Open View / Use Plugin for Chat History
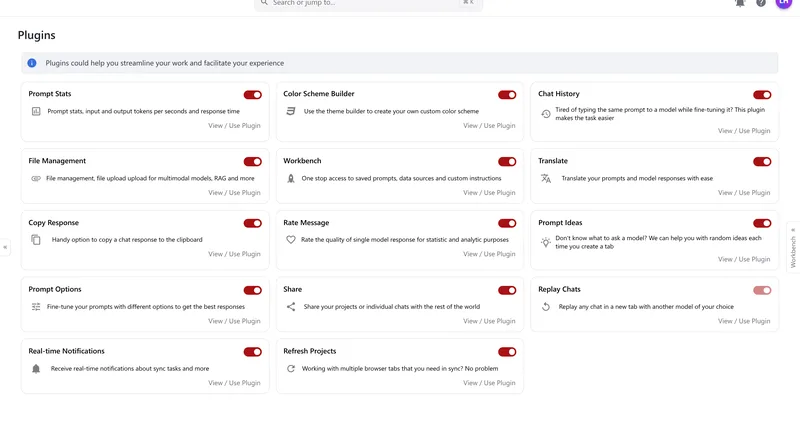The height and width of the screenshot is (433, 800). [744, 131]
